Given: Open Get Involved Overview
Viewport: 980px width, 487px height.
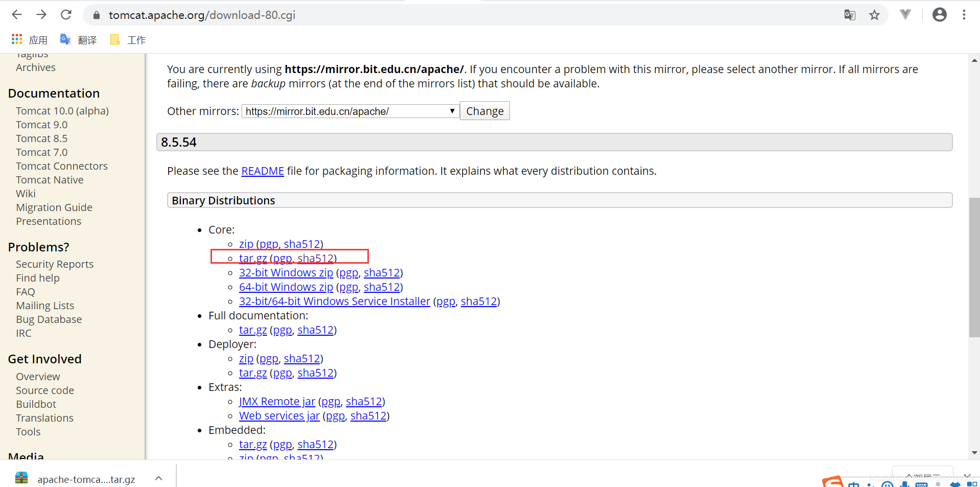Looking at the screenshot, I should (38, 377).
